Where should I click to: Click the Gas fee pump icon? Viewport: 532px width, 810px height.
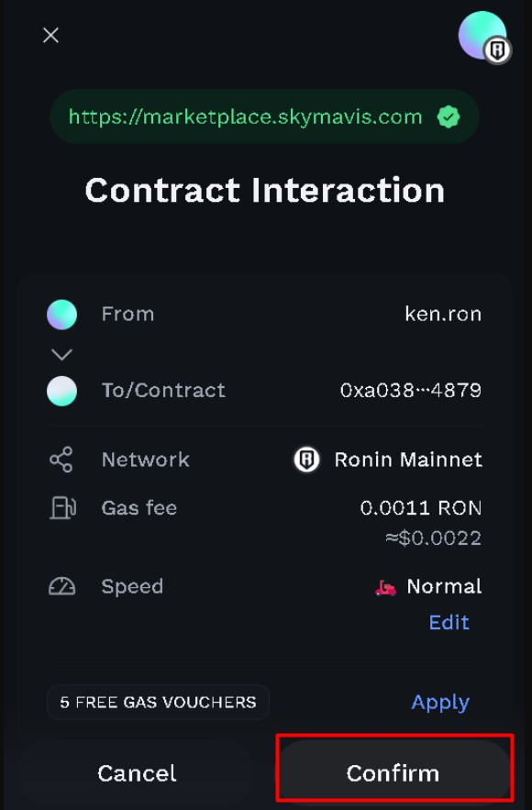click(x=62, y=508)
